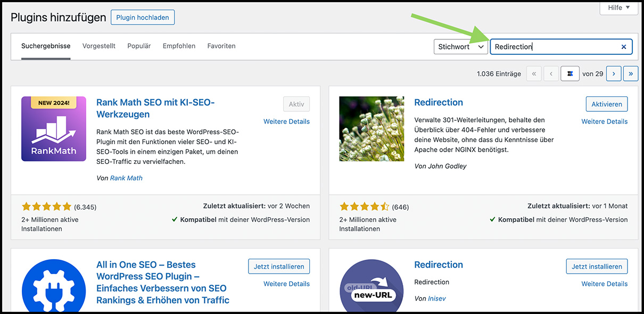Go to the previous results page

point(551,74)
